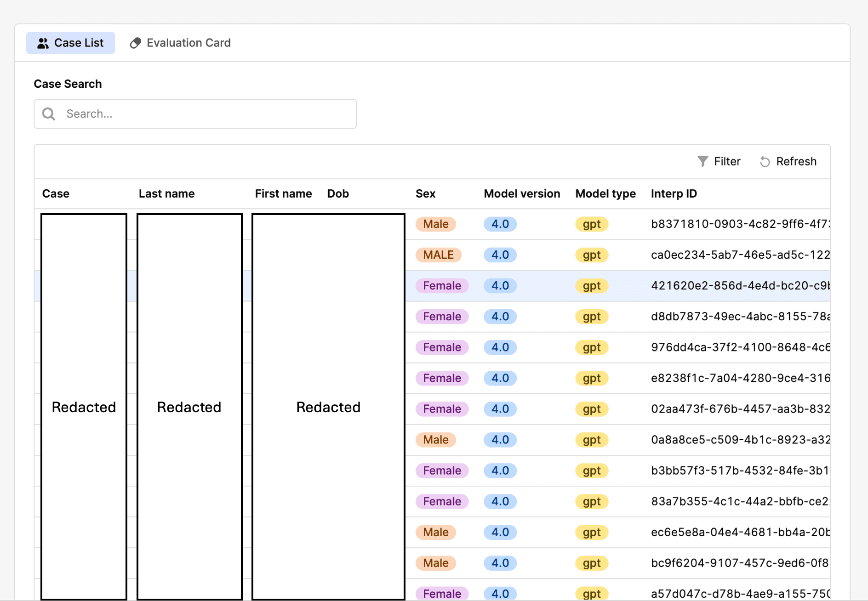The height and width of the screenshot is (601, 868).
Task: Open highlighted row with ID 421620e2
Action: [740, 286]
